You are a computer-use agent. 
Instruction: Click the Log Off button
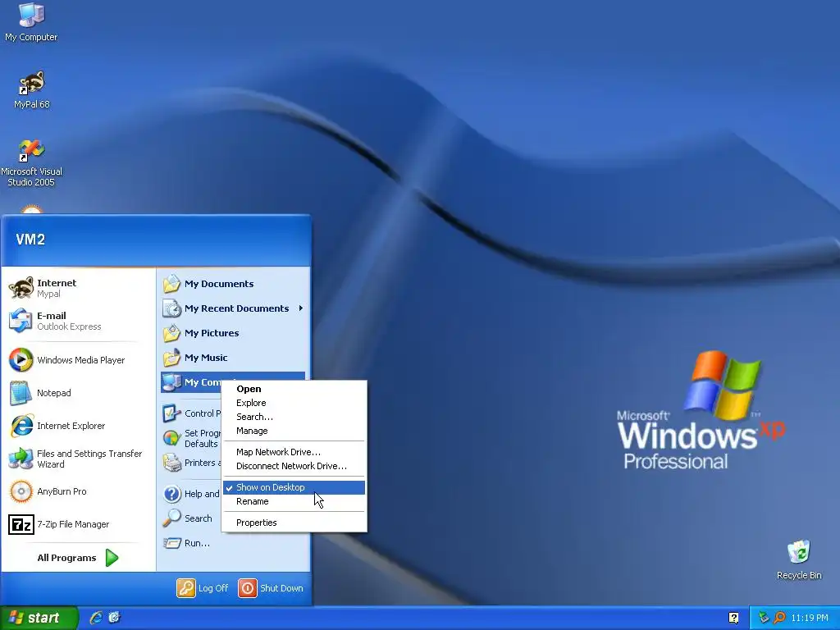(x=203, y=588)
